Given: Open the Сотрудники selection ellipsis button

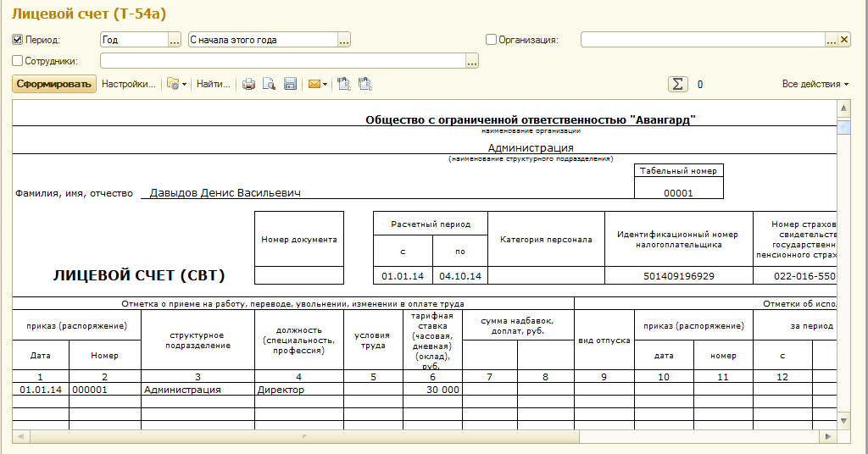Looking at the screenshot, I should coord(472,61).
